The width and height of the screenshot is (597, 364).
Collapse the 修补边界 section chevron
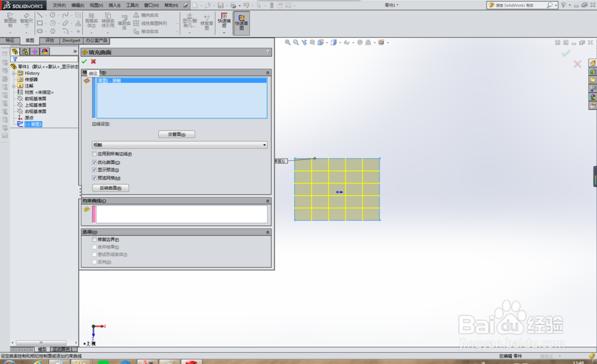pos(267,72)
